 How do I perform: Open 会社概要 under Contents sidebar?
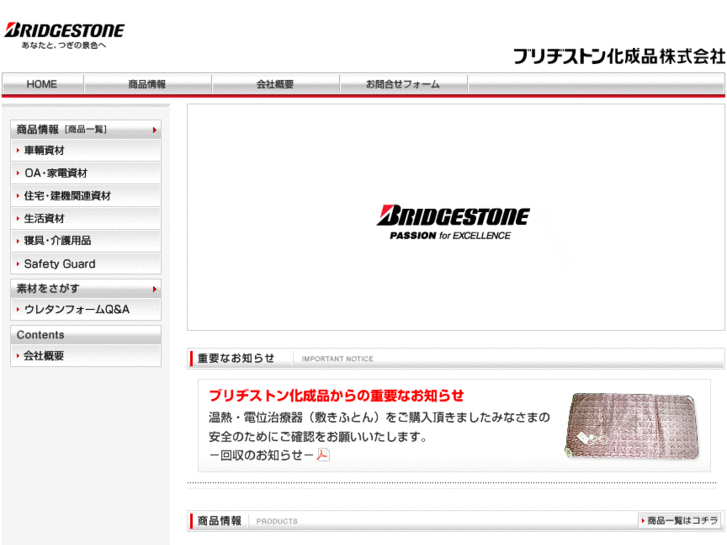pyautogui.click(x=86, y=356)
